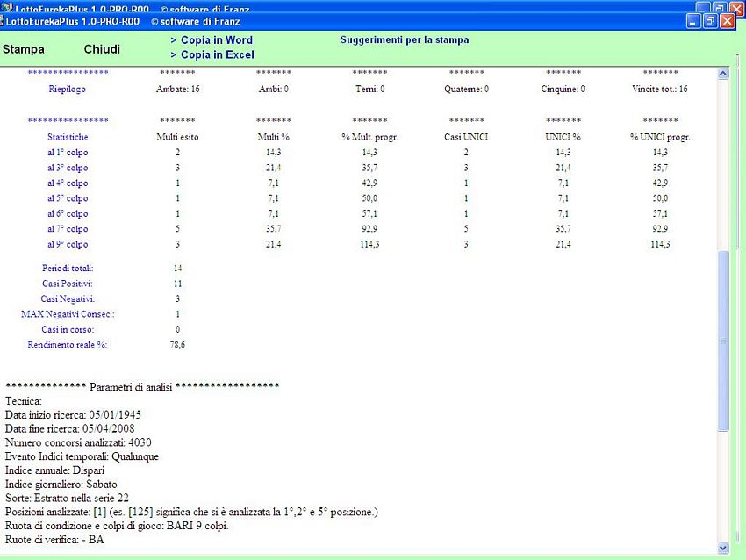Click the Casi UNICI column header
This screenshot has height=560, width=746.
pyautogui.click(x=466, y=137)
